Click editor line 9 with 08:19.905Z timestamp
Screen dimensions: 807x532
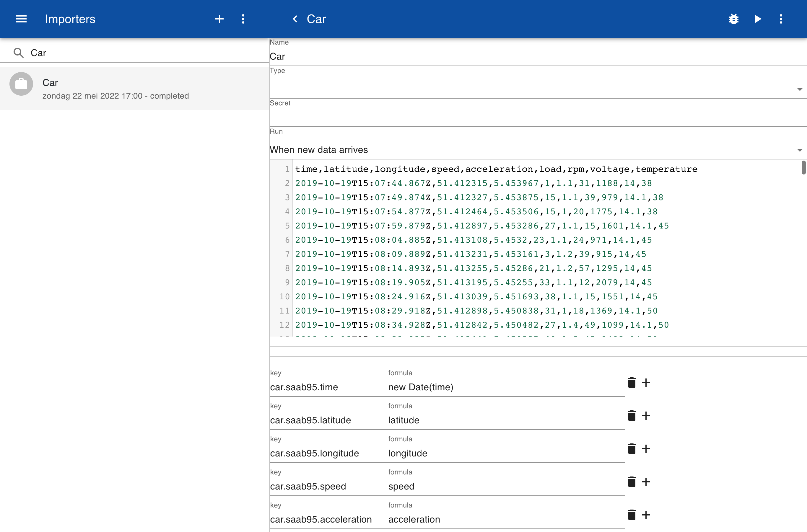point(473,282)
